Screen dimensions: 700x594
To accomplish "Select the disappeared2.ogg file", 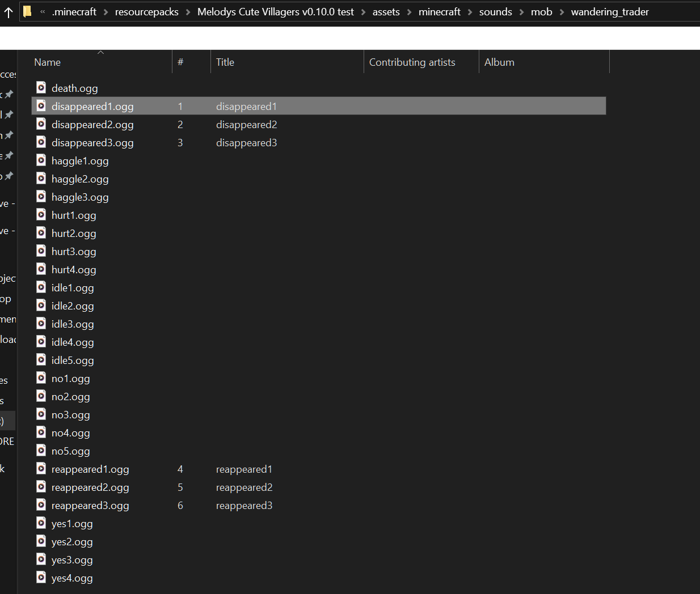I will coord(92,125).
